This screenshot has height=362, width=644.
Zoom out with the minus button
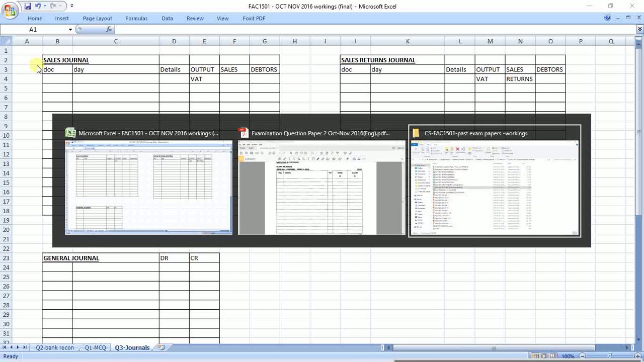click(582, 356)
